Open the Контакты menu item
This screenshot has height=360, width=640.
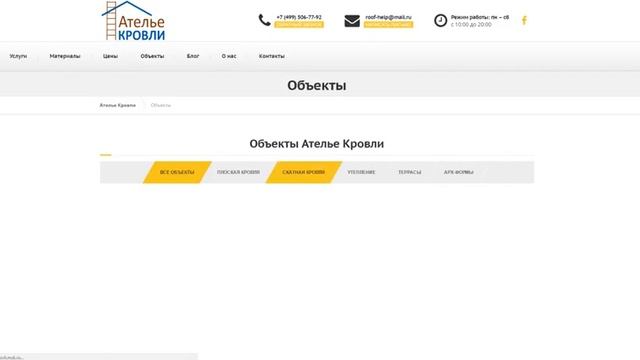[x=272, y=56]
